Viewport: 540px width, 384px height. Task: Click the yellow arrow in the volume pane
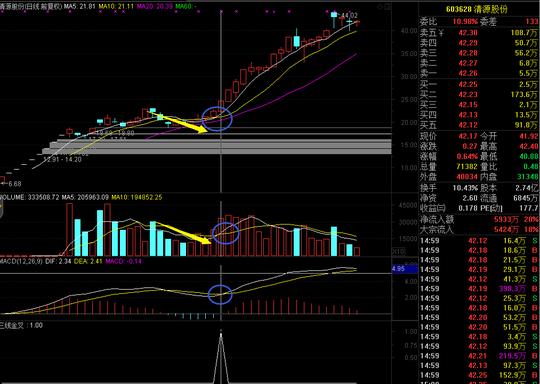[x=183, y=233]
